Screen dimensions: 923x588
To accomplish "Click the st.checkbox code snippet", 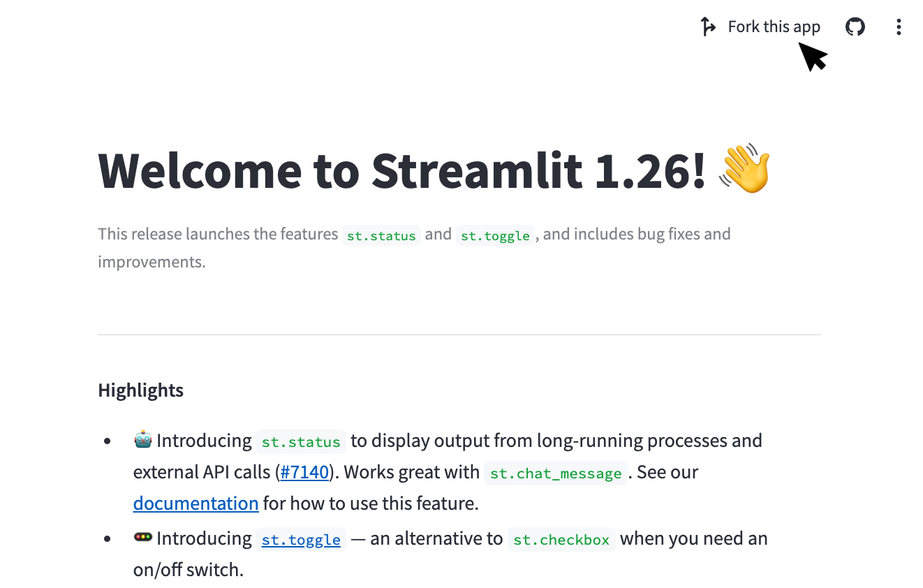I will click(x=561, y=540).
